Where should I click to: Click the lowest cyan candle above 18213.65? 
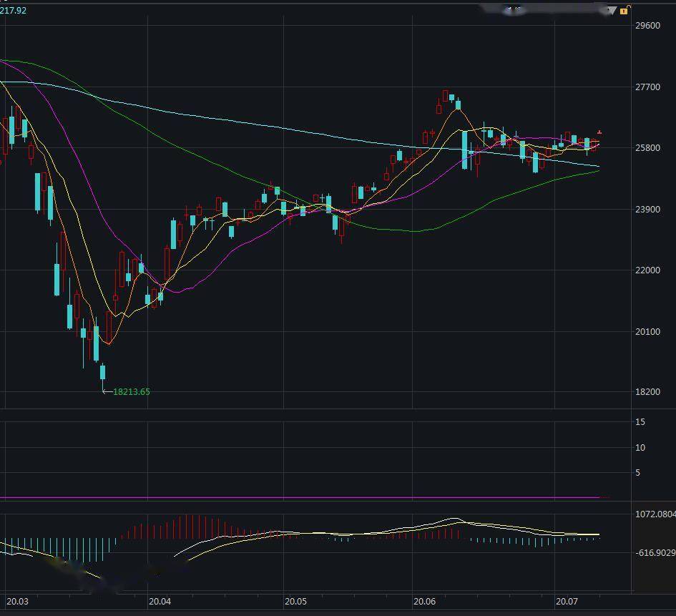(x=102, y=373)
